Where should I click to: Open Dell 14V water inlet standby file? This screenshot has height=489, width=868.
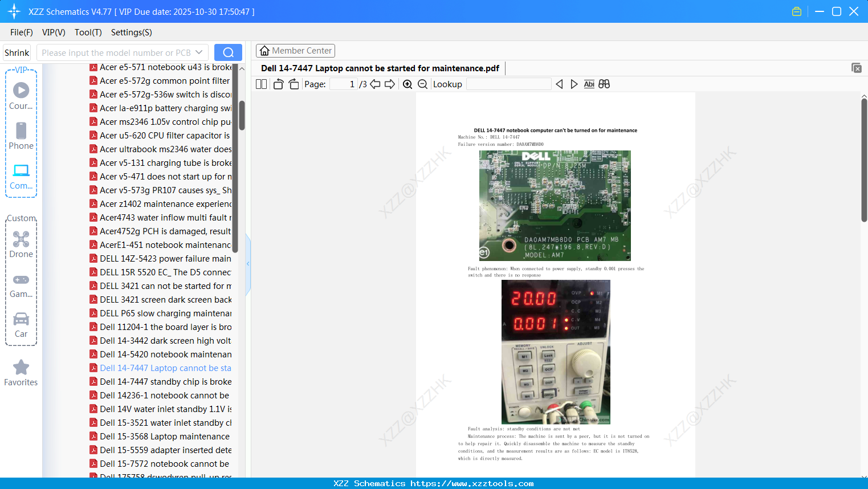[160, 409]
